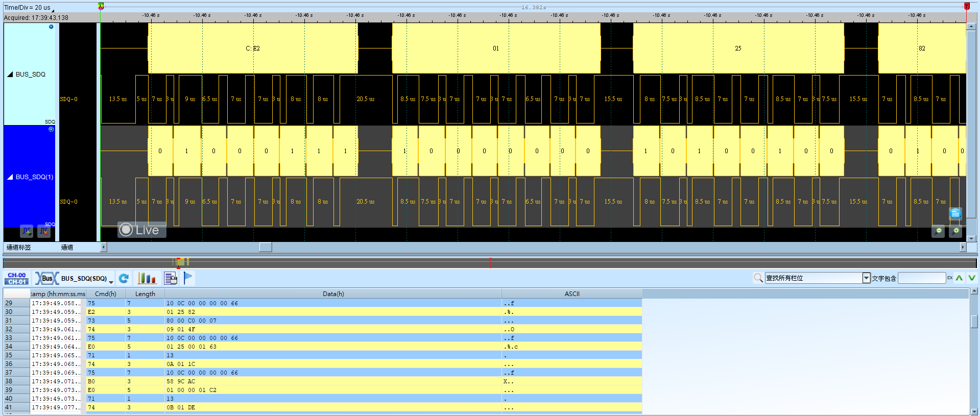This screenshot has width=980, height=416.
Task: Zoom in the waveform view
Action: click(x=956, y=231)
